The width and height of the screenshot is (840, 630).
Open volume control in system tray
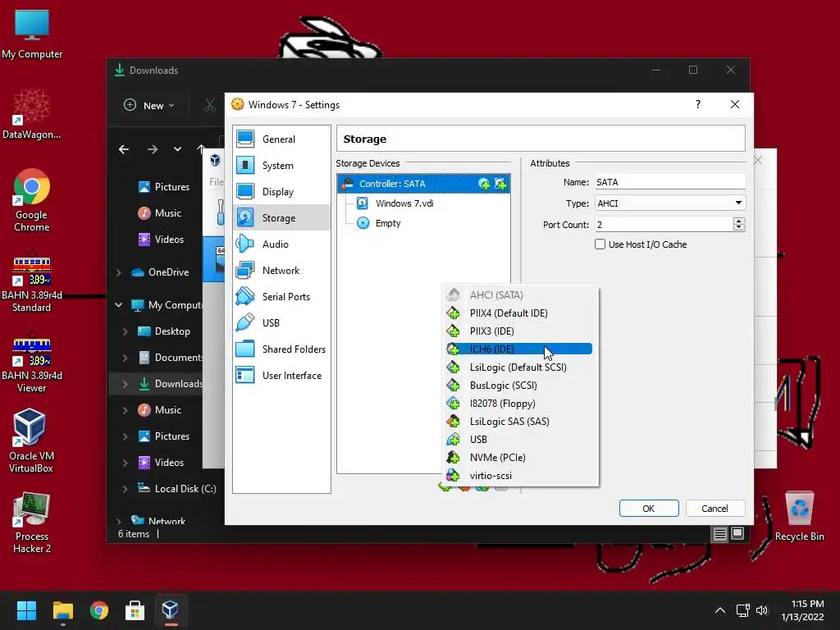point(762,610)
